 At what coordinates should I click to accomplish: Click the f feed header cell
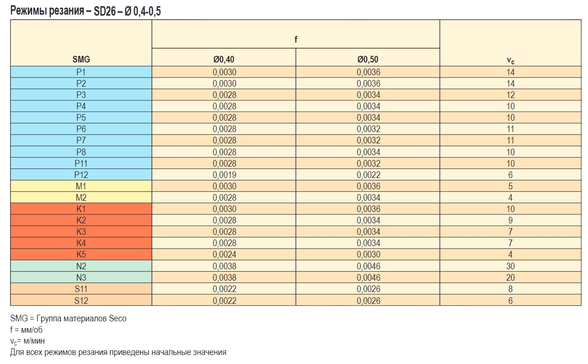(x=296, y=40)
